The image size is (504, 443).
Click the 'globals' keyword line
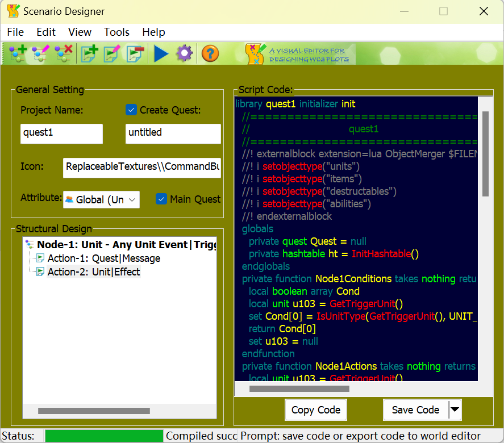257,229
